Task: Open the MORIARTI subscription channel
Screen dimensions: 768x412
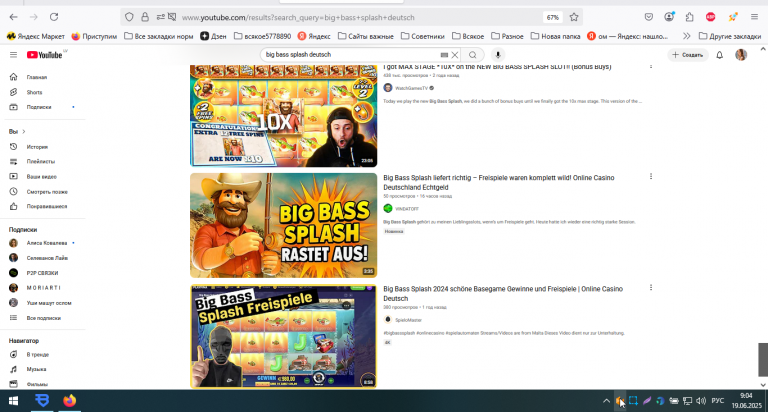Action: click(44, 288)
